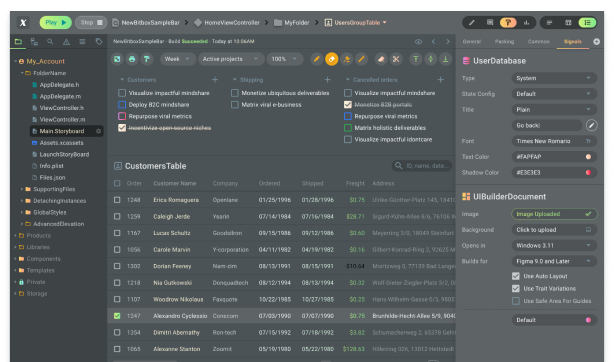614x362 pixels.
Task: Open the tag navigator icon
Action: coord(99,42)
